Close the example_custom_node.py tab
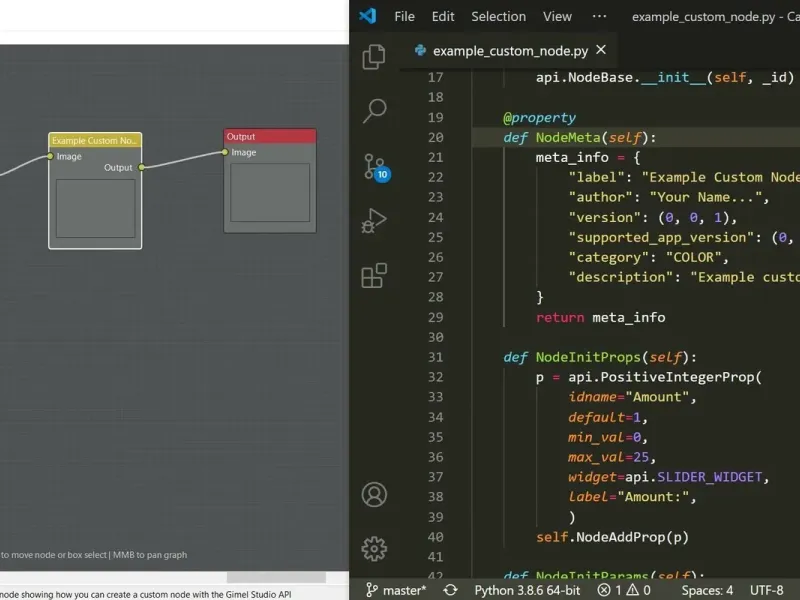This screenshot has height=600, width=800. [x=600, y=50]
